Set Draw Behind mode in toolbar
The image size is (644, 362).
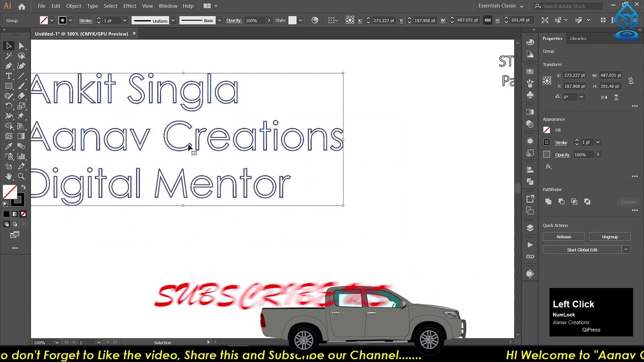pos(15,224)
